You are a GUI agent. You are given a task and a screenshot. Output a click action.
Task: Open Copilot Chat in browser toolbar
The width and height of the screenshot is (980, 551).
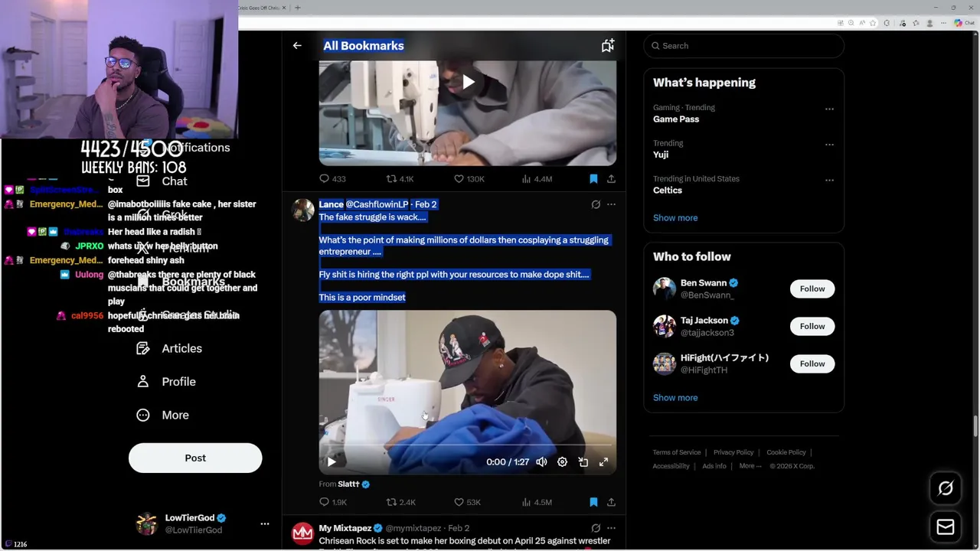[963, 23]
